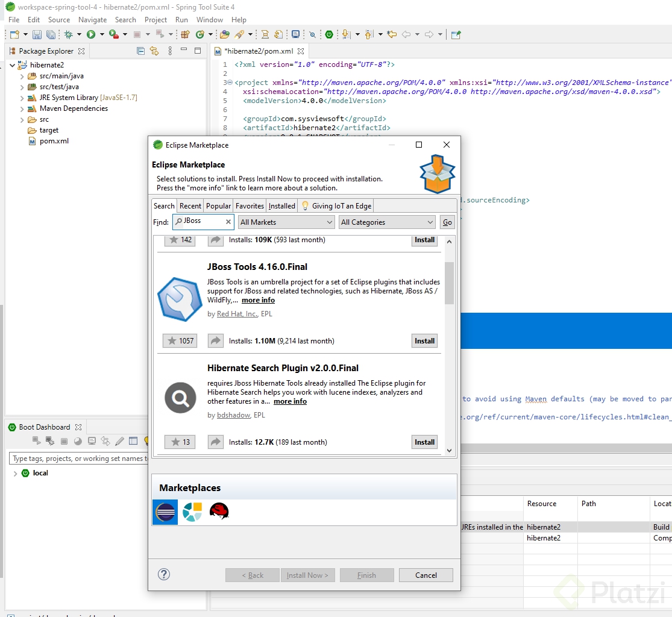Open the File menu
This screenshot has height=617, width=672.
tap(14, 20)
